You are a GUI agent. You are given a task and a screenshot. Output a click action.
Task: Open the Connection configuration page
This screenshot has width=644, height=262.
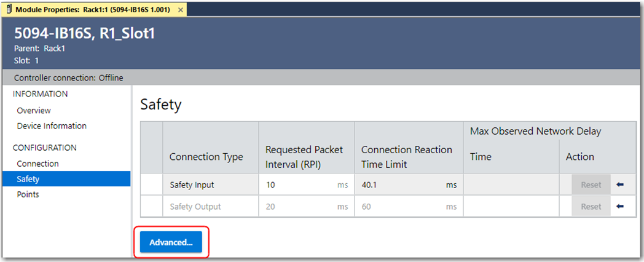pyautogui.click(x=37, y=164)
